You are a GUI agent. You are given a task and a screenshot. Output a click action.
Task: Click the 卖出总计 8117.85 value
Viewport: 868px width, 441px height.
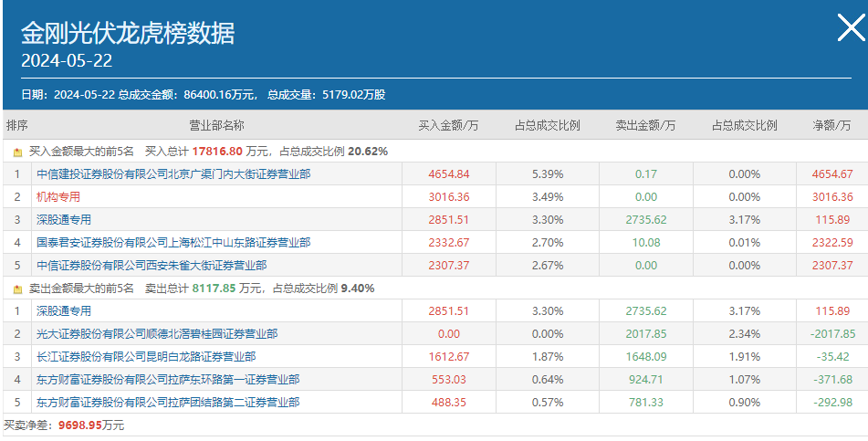pos(214,289)
